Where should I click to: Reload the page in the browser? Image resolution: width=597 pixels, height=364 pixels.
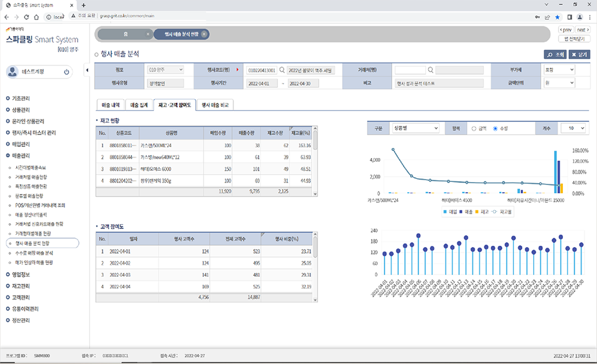26,17
